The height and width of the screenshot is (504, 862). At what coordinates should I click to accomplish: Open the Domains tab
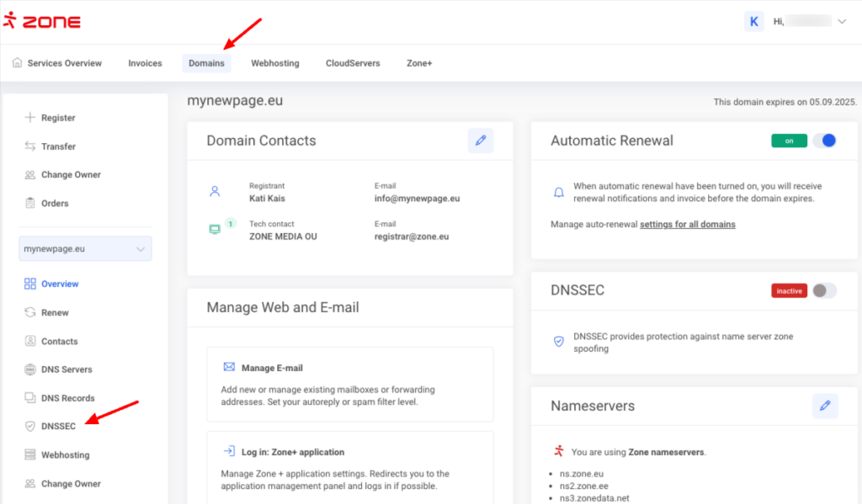click(x=206, y=63)
